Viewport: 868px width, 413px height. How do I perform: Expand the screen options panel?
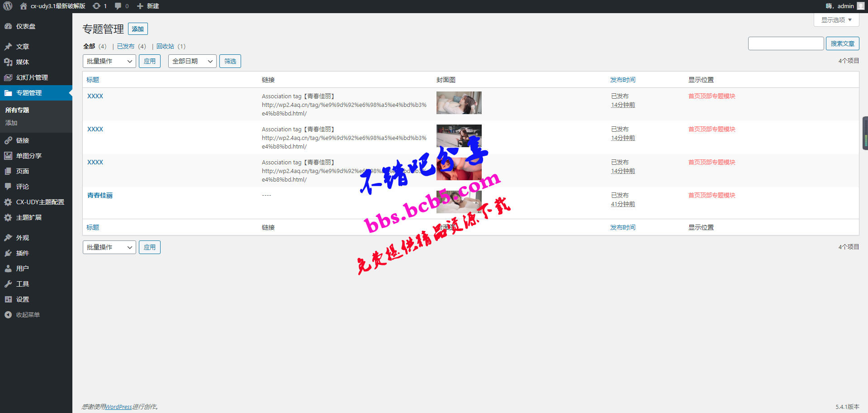836,20
